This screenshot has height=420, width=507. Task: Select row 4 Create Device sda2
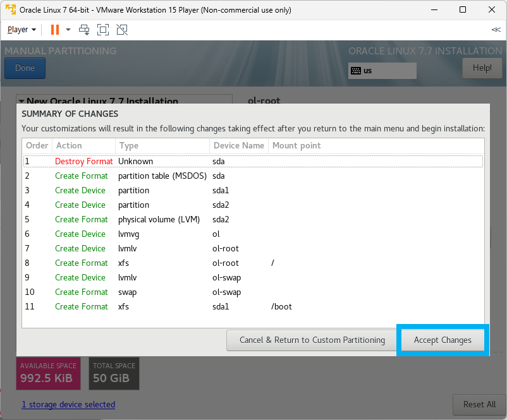point(253,205)
